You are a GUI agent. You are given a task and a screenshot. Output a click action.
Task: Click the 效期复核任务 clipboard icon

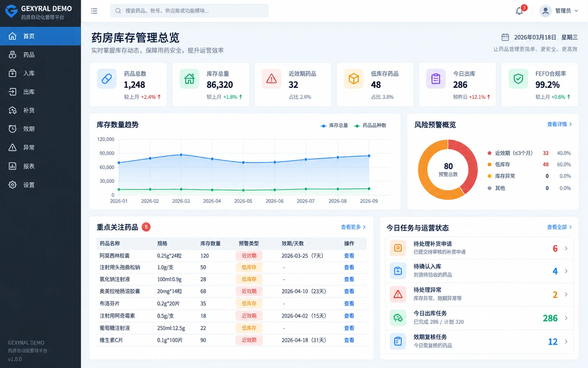pyautogui.click(x=398, y=341)
